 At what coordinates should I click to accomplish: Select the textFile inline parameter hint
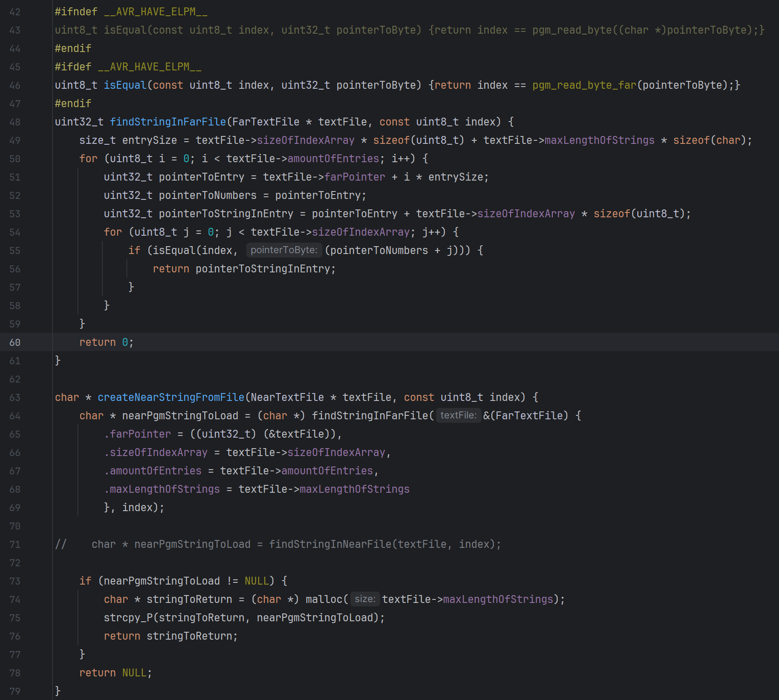point(458,415)
